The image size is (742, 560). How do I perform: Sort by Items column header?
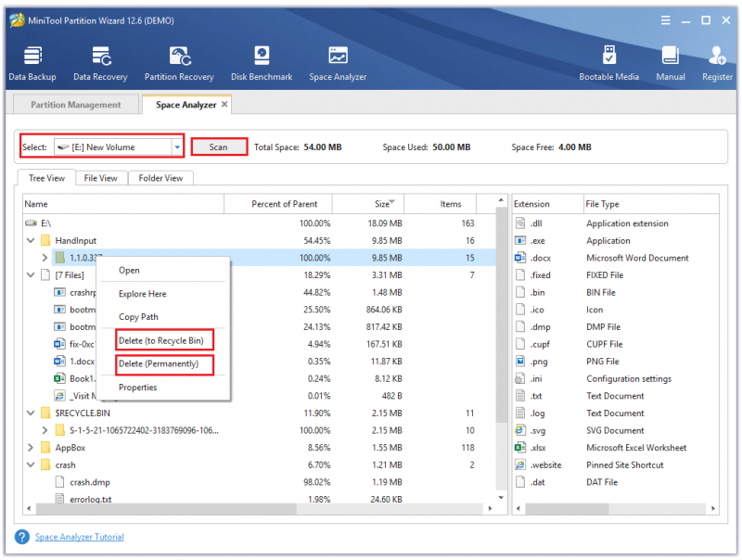pos(440,204)
